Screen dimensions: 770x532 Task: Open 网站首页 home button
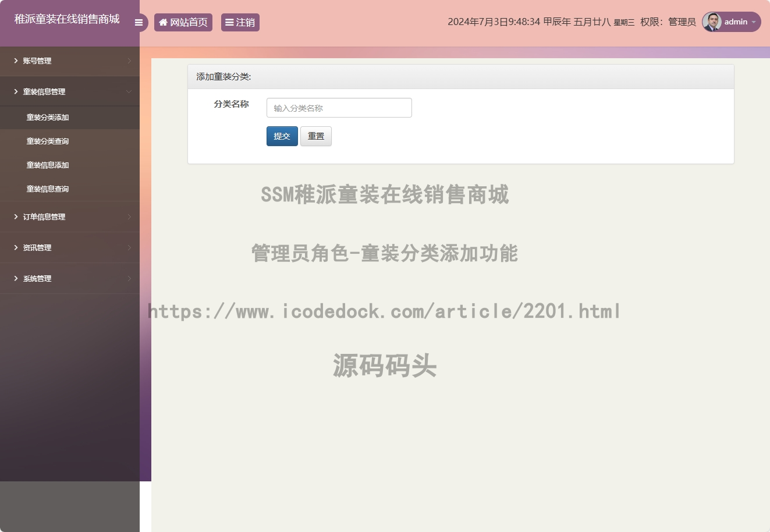183,22
